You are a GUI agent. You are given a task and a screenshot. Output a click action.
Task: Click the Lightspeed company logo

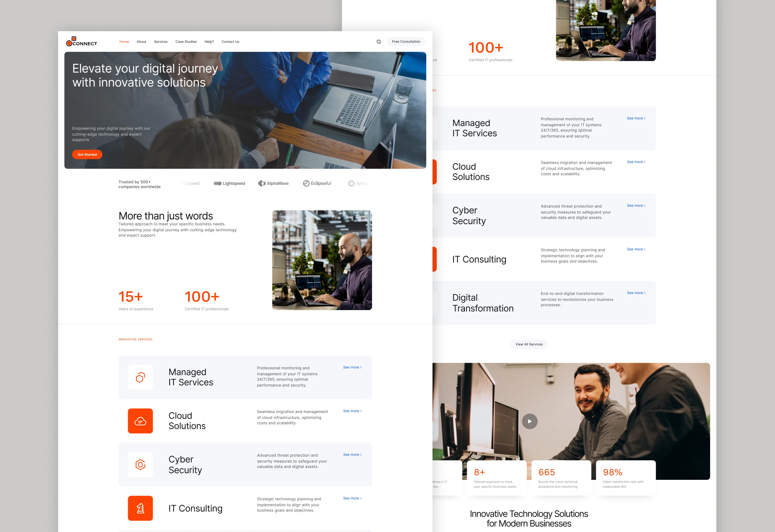tap(230, 183)
